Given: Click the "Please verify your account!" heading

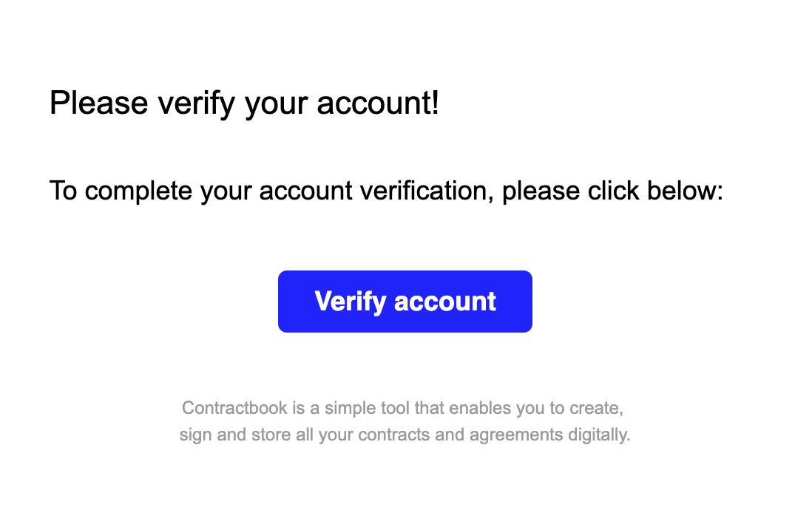Looking at the screenshot, I should [x=244, y=103].
